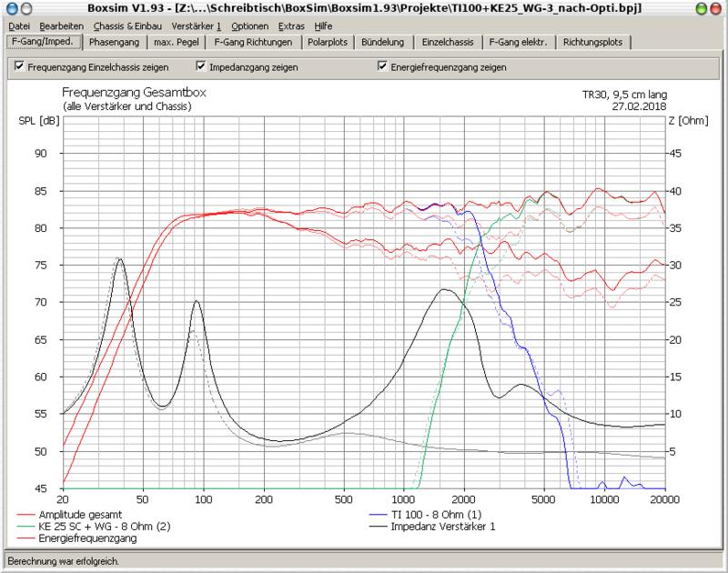Open the Bündelung tab

click(383, 43)
